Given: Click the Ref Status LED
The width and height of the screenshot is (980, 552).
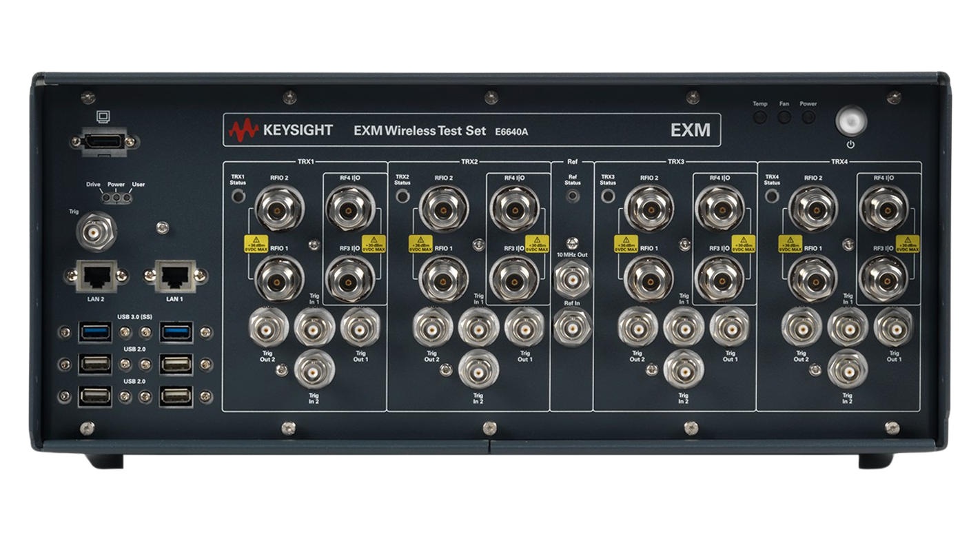Looking at the screenshot, I should 572,196.
